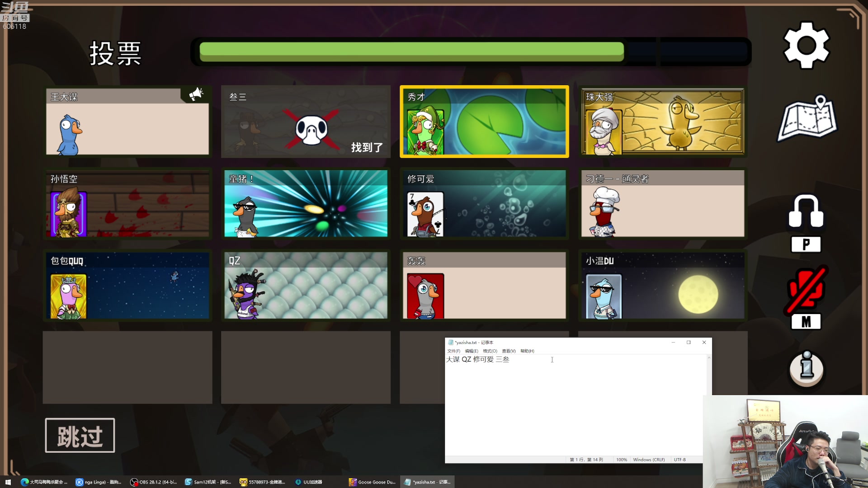The width and height of the screenshot is (868, 488).
Task: Switch to the Sam12机架 taskbar item
Action: coord(208,482)
